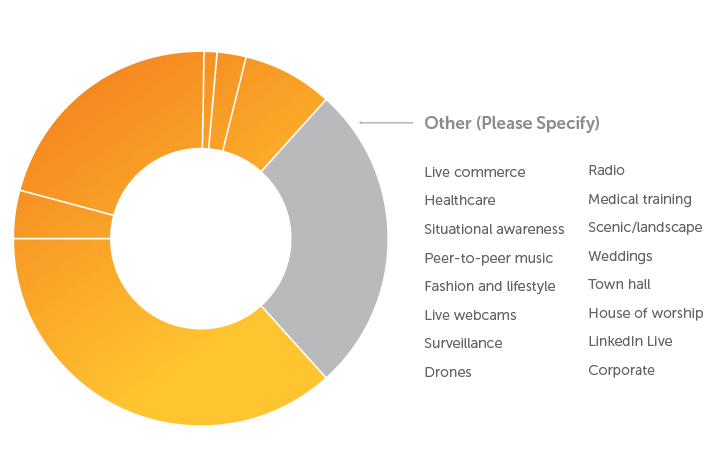
Task: Select the "LinkedIn Live" entry
Action: (x=630, y=341)
